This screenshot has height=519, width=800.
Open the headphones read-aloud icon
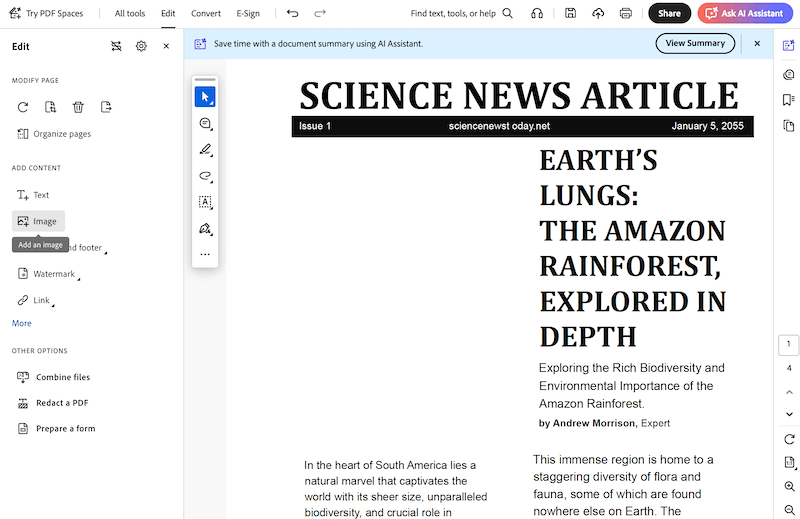point(537,13)
